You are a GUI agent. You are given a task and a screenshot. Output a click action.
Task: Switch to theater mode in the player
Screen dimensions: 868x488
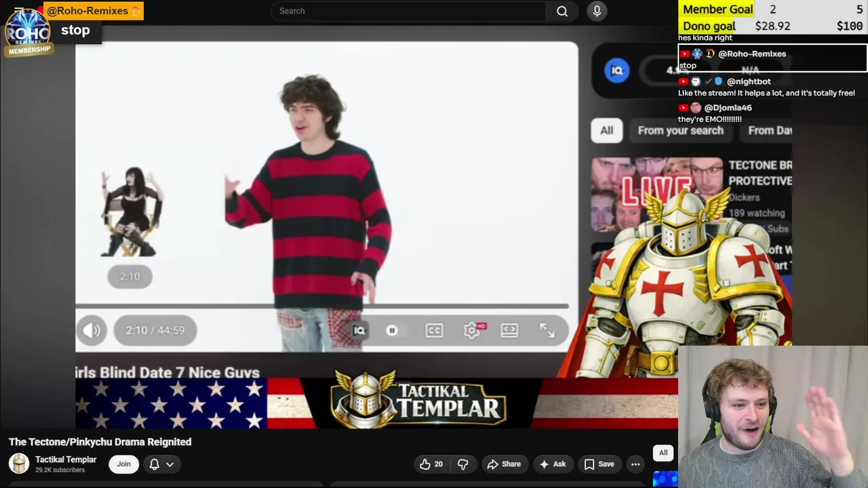(x=509, y=330)
